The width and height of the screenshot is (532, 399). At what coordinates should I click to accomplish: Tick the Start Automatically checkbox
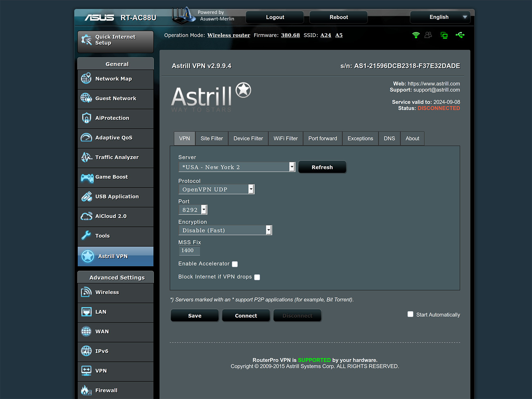pos(411,314)
